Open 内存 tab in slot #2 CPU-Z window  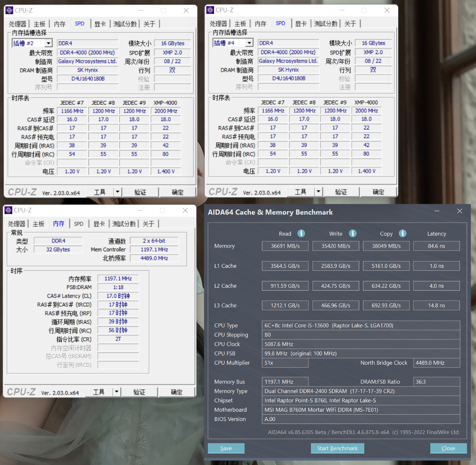click(60, 24)
